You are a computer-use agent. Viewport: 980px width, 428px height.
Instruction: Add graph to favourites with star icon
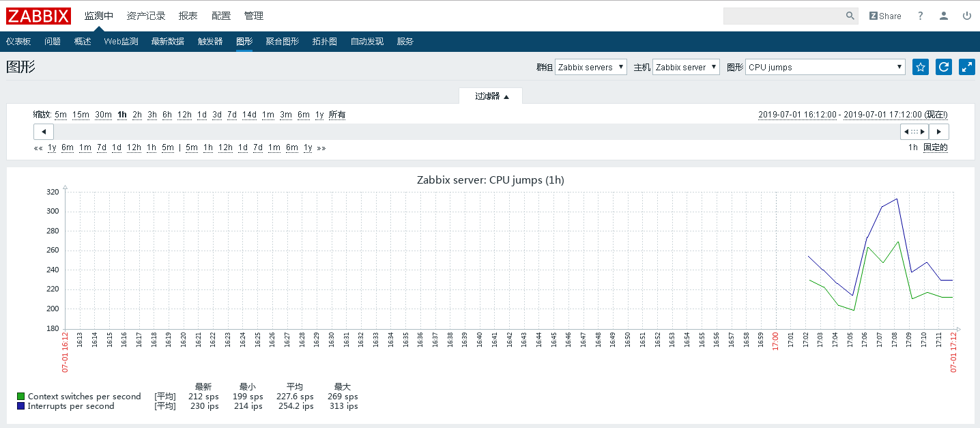(921, 67)
